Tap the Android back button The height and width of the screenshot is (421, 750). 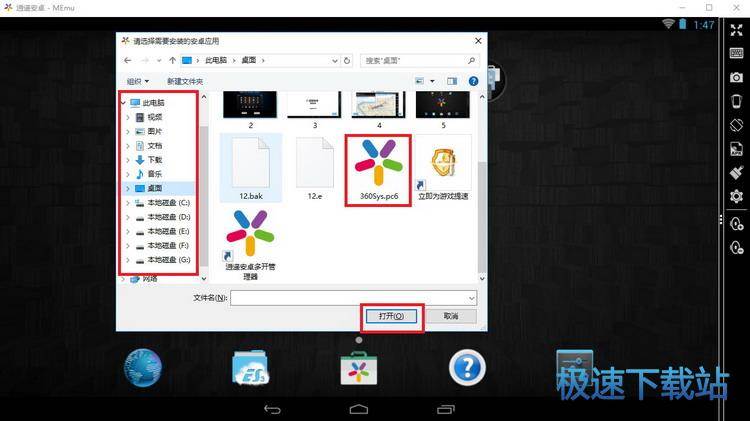click(272, 409)
